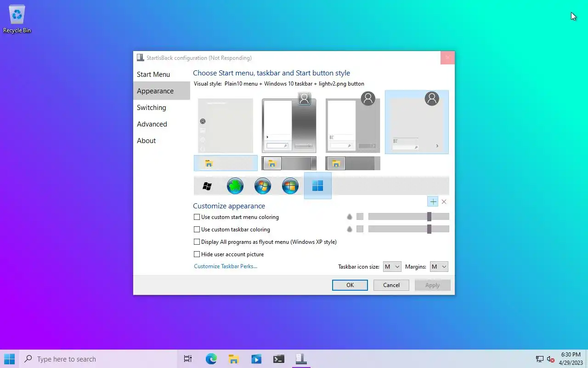Viewport: 588px width, 368px height.
Task: Click the search magnifier icon on the taskbar
Action: 28,359
